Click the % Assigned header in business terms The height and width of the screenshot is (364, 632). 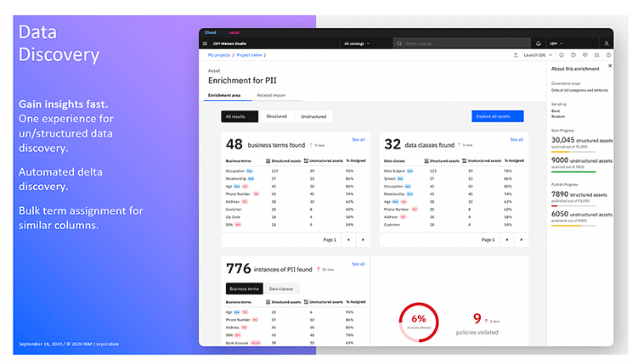[x=356, y=160]
